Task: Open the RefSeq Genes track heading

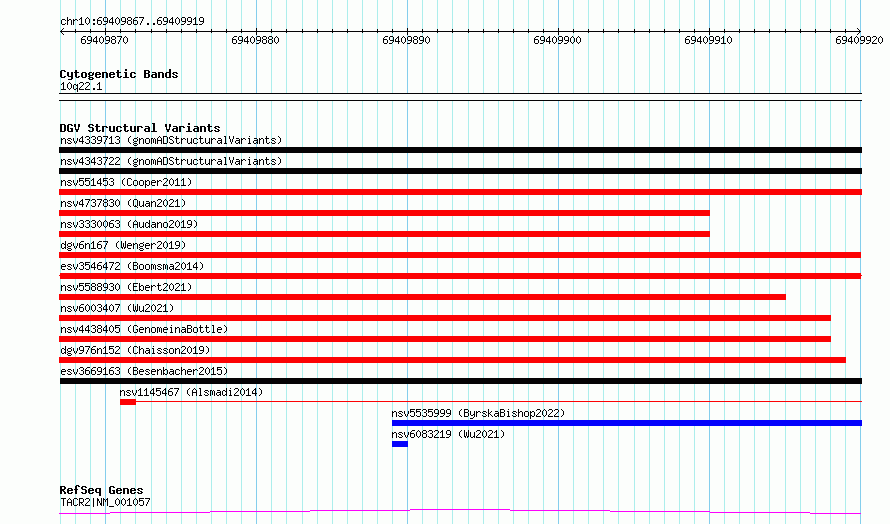Action: (101, 490)
